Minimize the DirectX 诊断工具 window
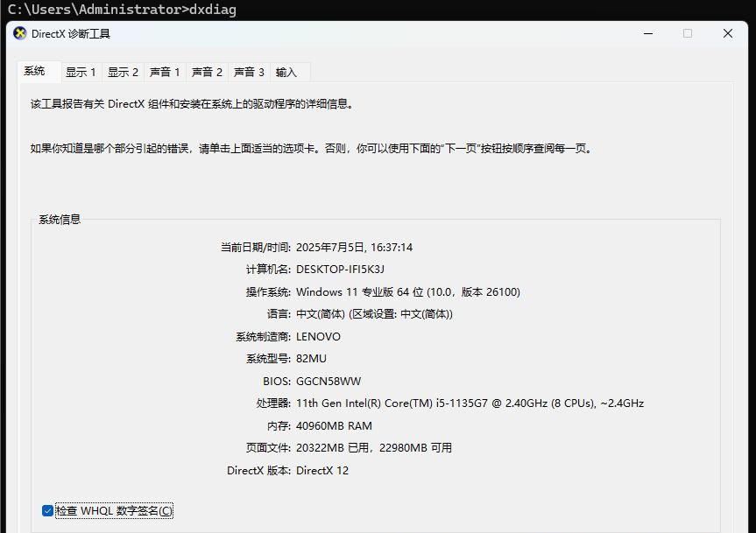Image resolution: width=756 pixels, height=533 pixels. [x=648, y=33]
